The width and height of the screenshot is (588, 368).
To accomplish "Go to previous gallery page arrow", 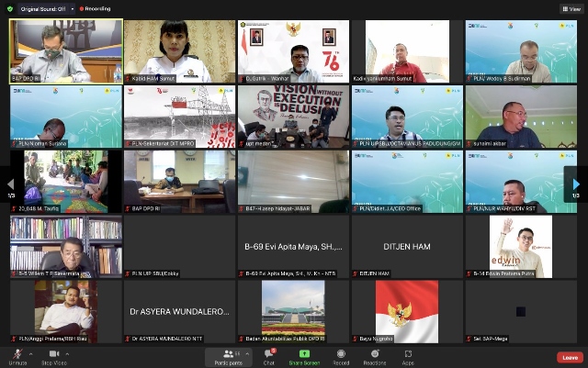I will coord(11,183).
